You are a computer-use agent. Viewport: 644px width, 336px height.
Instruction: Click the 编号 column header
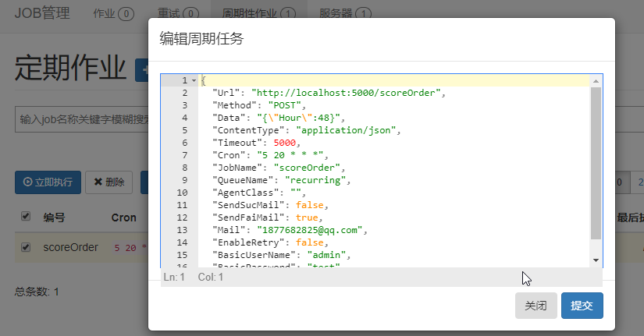point(54,218)
